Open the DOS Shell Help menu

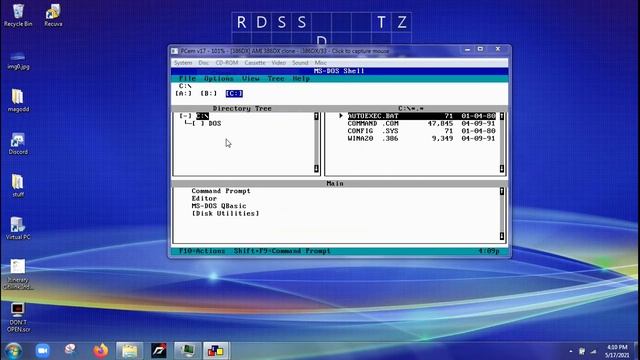click(301, 78)
